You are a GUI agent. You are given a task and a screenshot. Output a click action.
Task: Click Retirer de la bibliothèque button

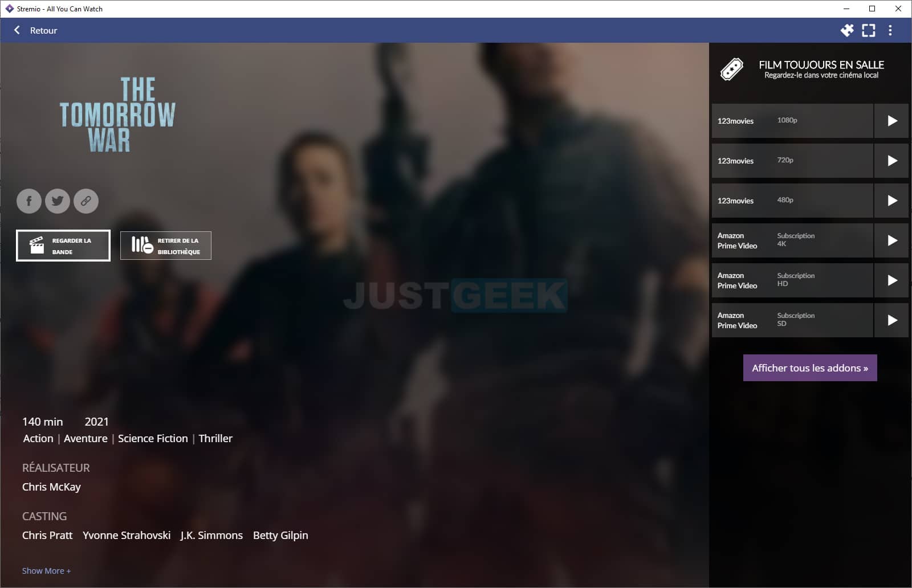click(166, 246)
